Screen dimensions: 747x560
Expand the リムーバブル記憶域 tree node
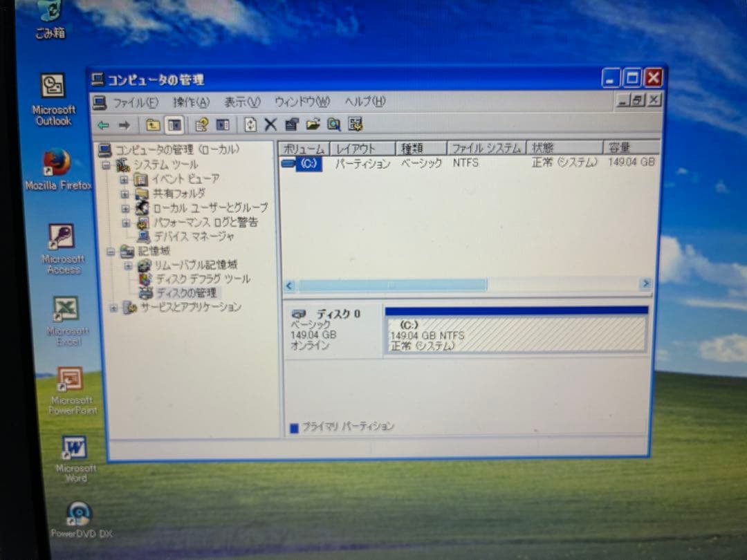coord(127,264)
